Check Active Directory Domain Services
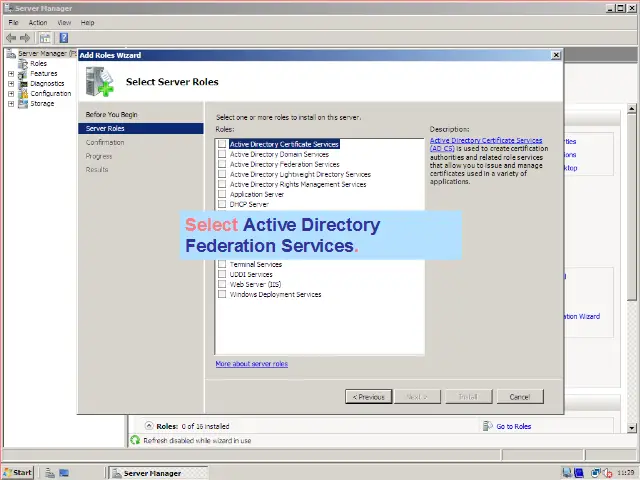640x480 pixels. (222, 154)
